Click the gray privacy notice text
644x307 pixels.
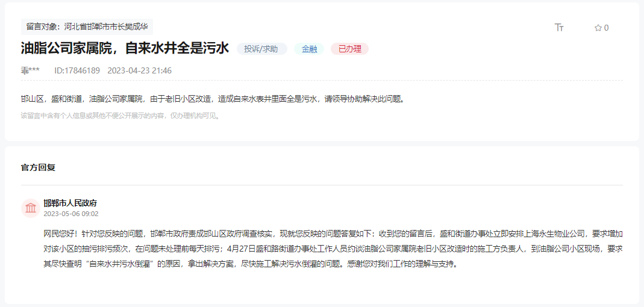click(120, 116)
